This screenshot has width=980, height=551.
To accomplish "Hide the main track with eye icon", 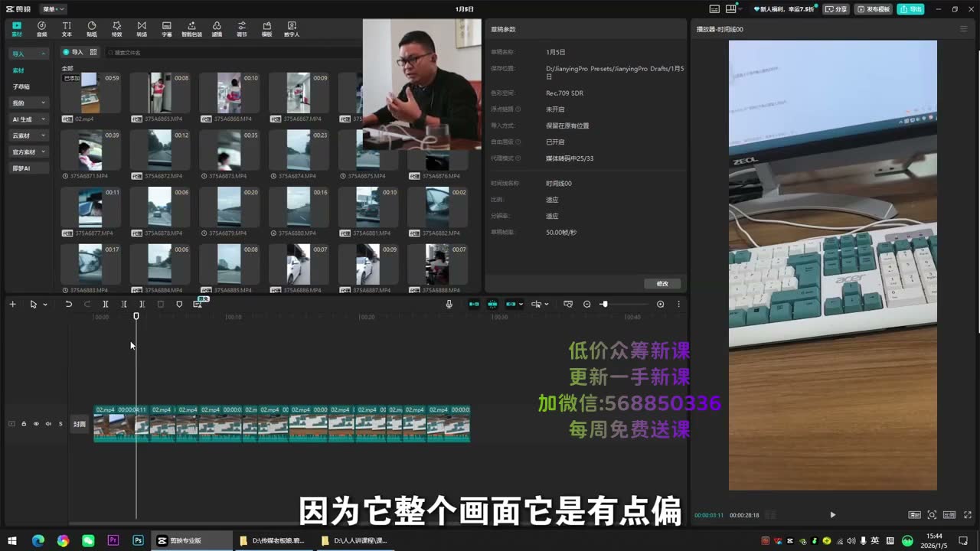I will 35,423.
